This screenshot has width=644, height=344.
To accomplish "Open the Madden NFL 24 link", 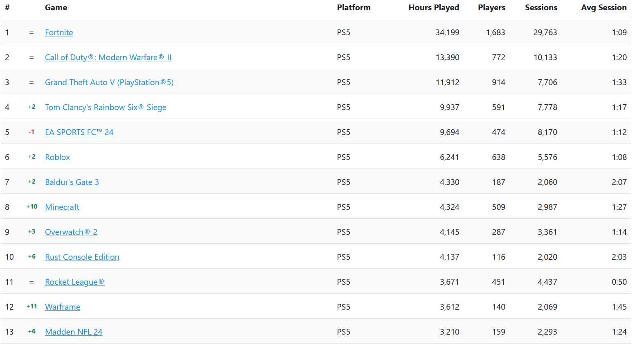I will point(74,332).
